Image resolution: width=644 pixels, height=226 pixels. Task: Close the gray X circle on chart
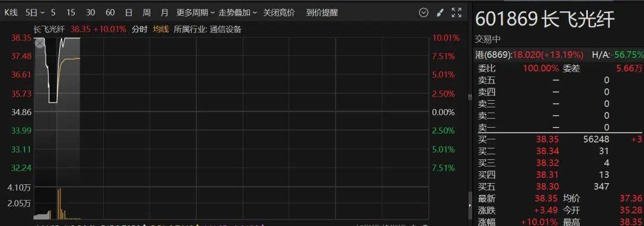click(x=39, y=43)
